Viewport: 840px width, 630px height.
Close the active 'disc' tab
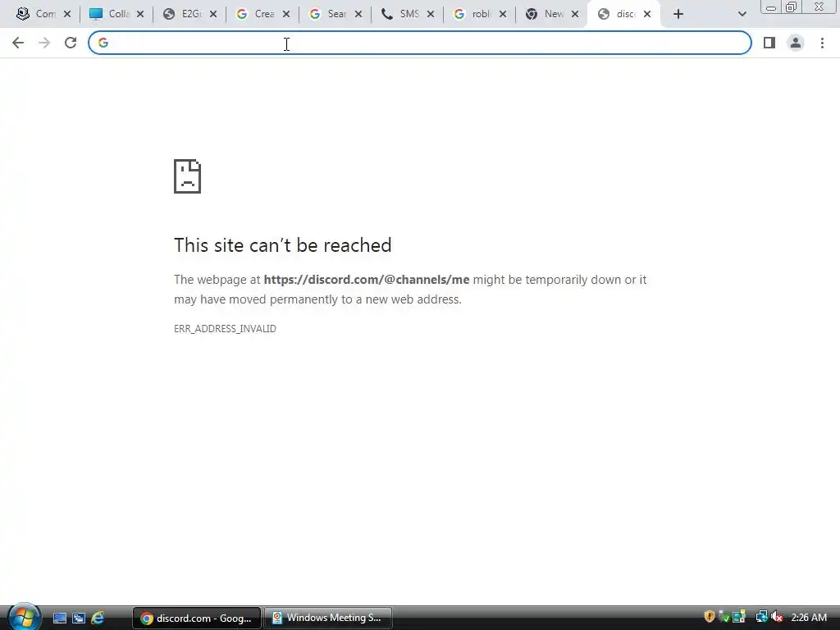pos(647,14)
